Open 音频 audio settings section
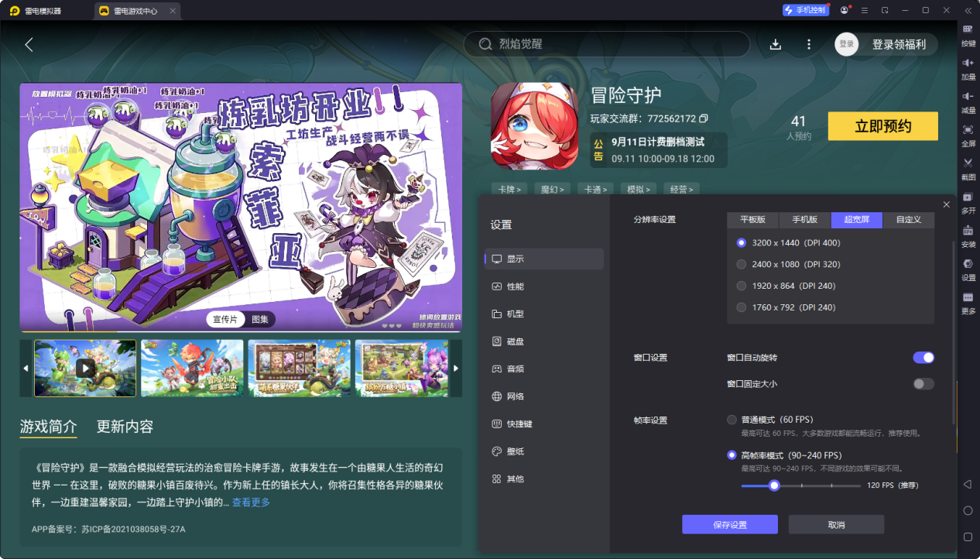 (544, 369)
